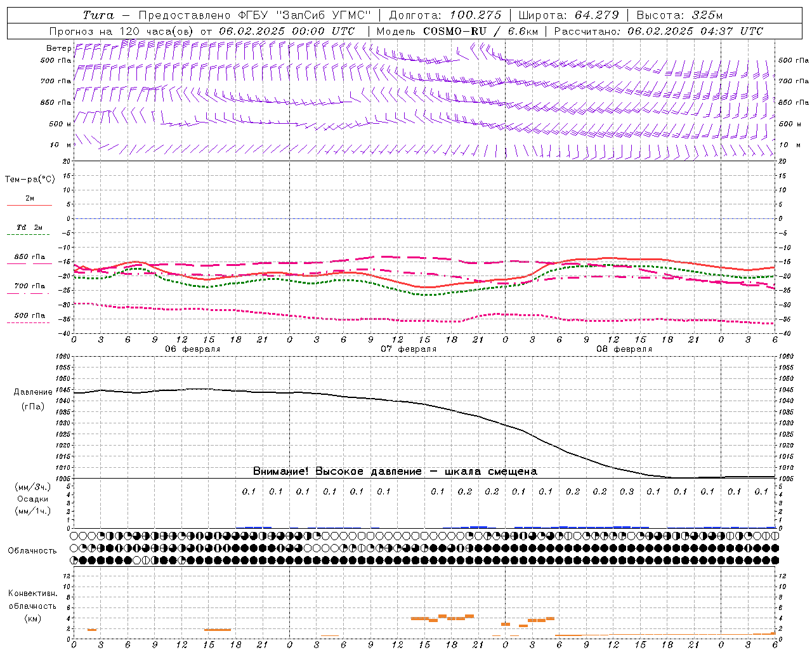Click the 'Высота: 325м' header value
This screenshot has height=650, width=812.
click(x=679, y=15)
